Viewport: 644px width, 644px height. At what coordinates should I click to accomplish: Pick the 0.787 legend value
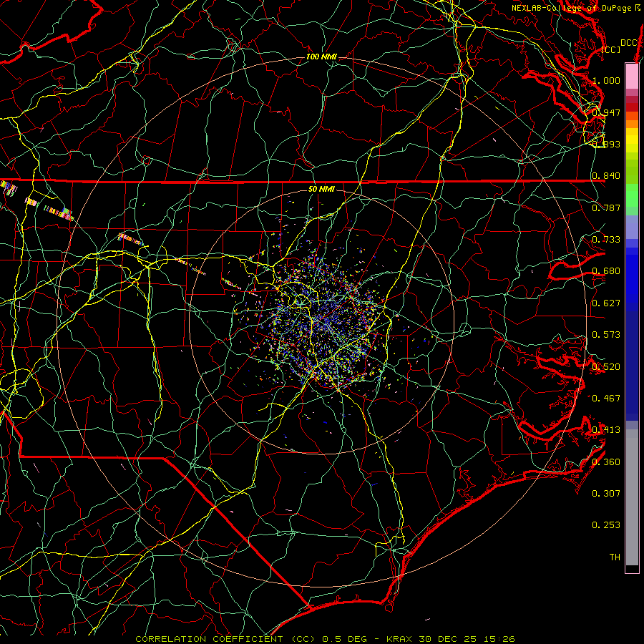[606, 208]
